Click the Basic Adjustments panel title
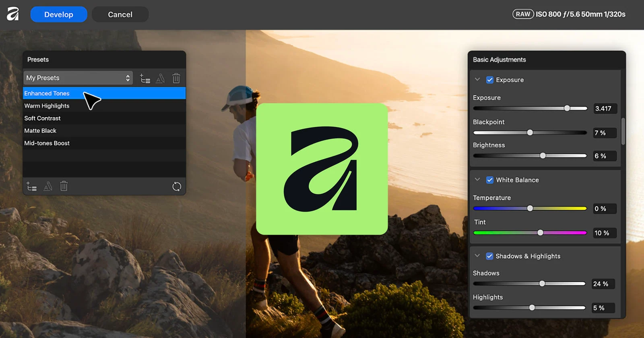Screen dimensions: 644x338 click(x=500, y=60)
